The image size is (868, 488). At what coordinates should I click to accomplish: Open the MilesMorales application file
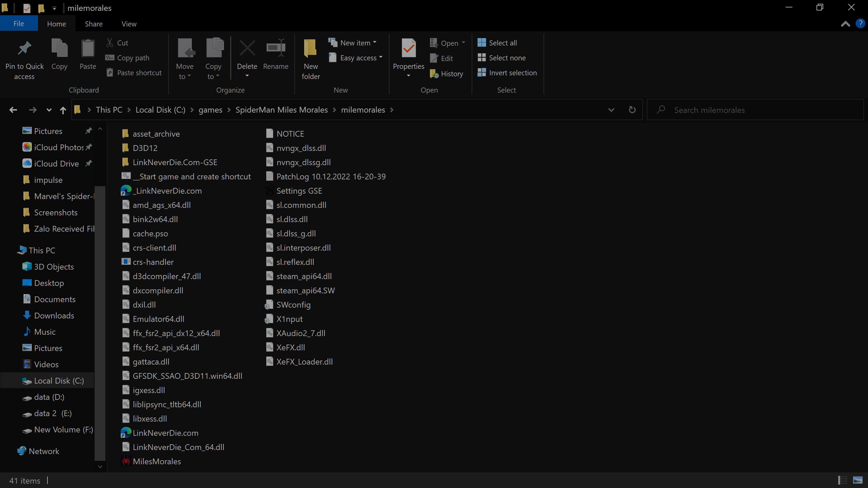157,461
